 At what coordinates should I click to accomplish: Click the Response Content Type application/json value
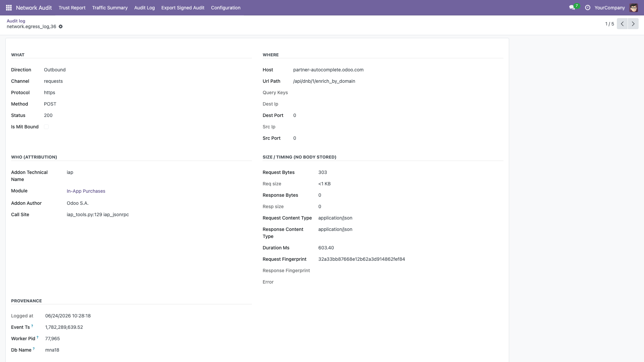(x=335, y=229)
